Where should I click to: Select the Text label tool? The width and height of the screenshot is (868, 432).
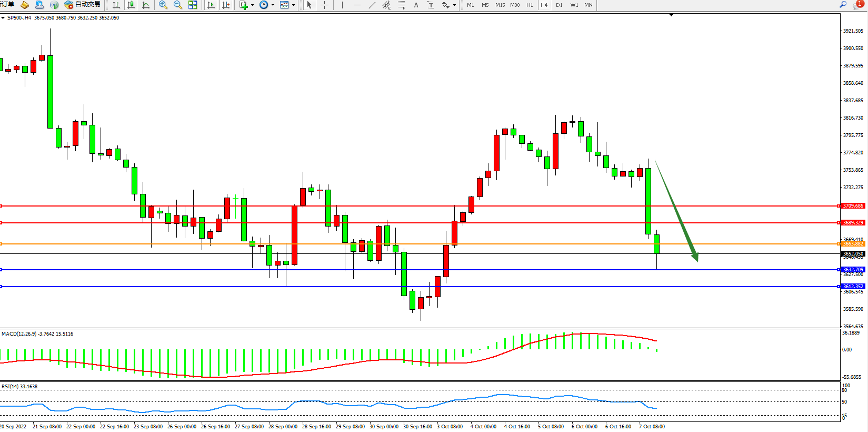pos(431,5)
